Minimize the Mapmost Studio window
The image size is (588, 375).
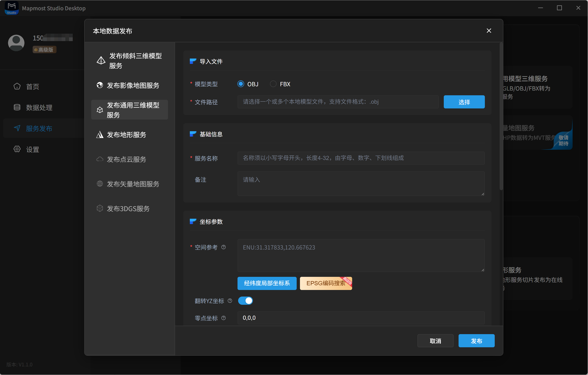(x=541, y=8)
